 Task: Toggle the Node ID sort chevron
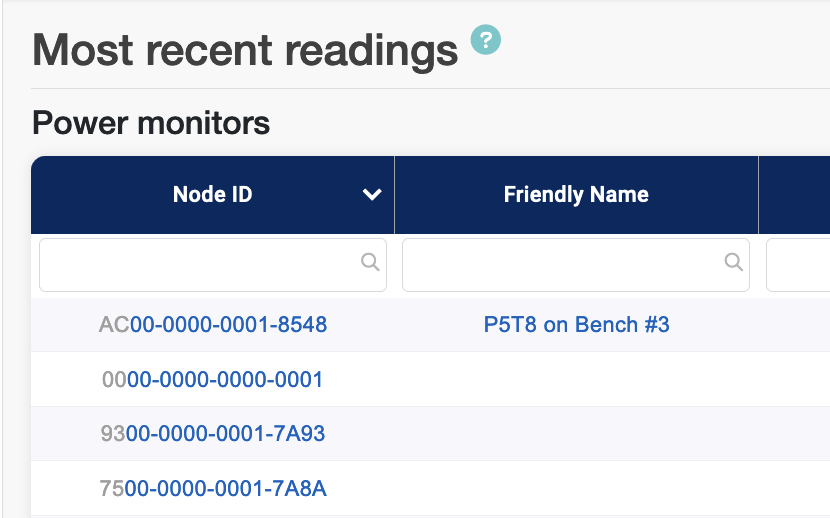point(372,195)
